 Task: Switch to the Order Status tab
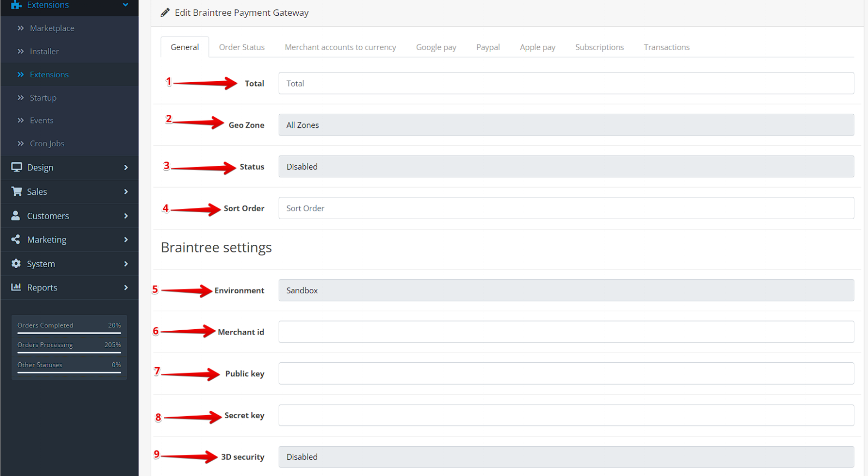[242, 47]
